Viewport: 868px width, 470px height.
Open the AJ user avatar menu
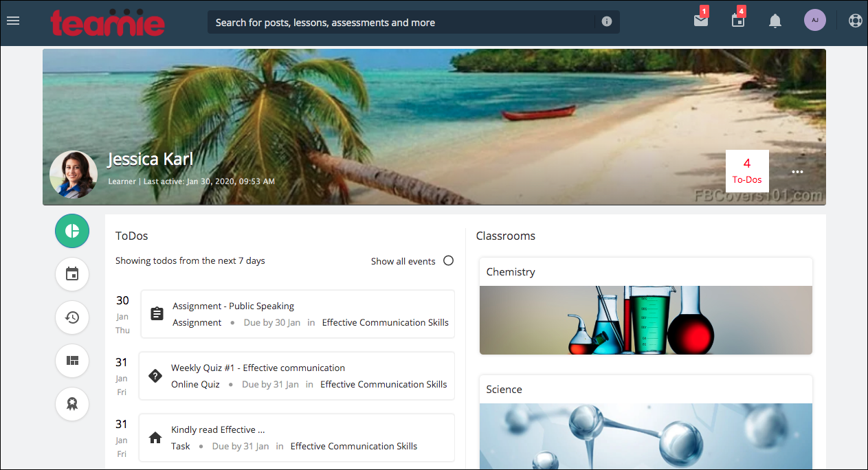pyautogui.click(x=815, y=20)
